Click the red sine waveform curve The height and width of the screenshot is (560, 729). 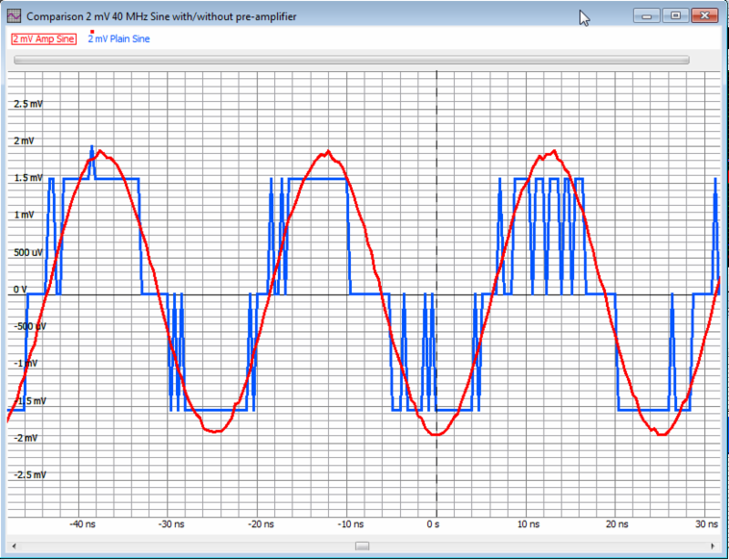click(328, 151)
